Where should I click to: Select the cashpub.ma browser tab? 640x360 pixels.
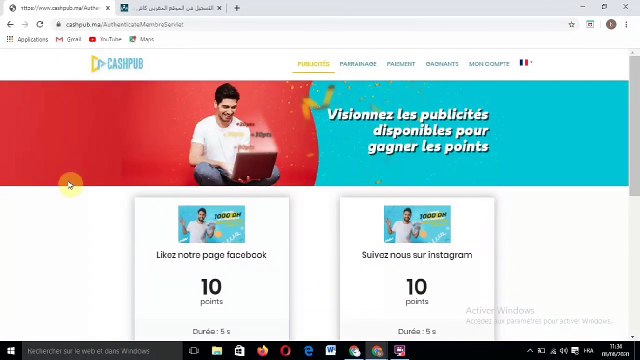(x=59, y=8)
